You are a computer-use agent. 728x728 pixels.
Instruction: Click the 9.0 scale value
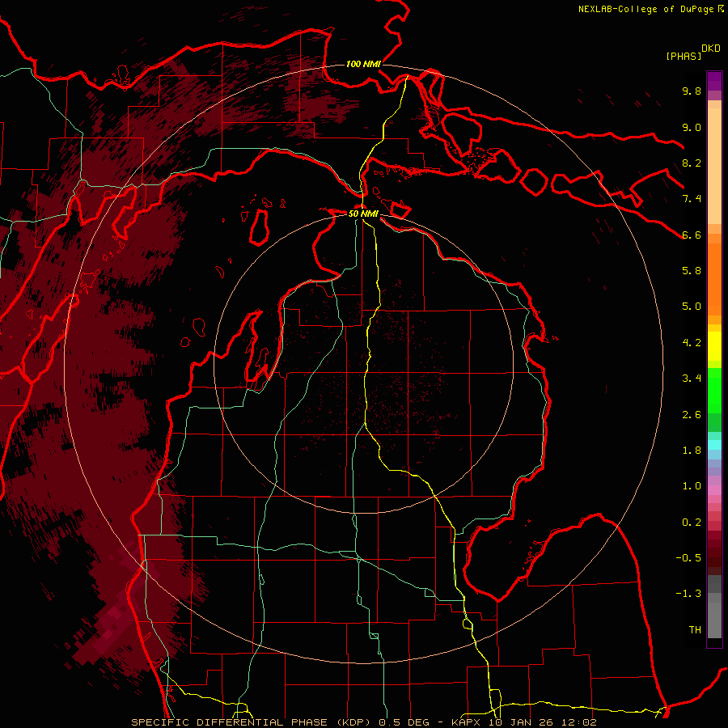692,127
